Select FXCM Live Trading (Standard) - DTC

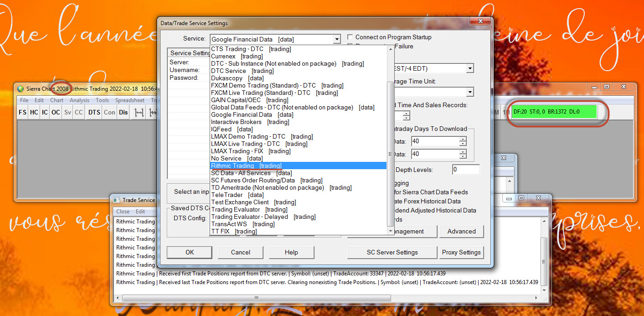298,93
